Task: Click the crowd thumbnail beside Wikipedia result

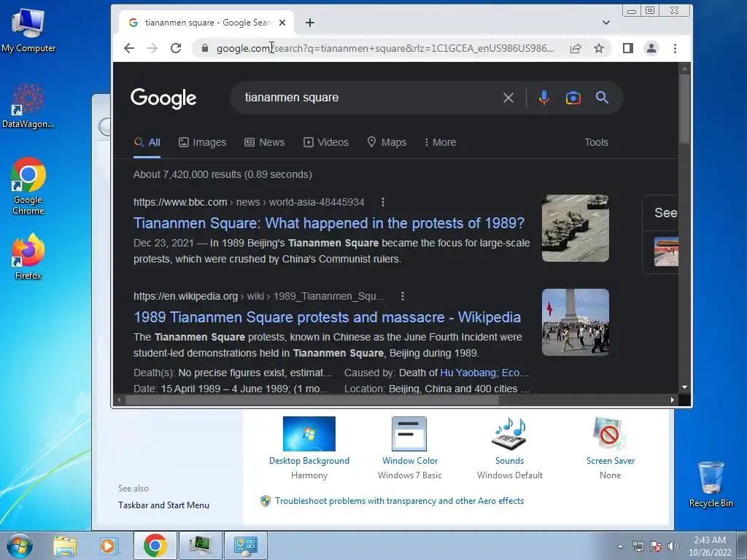Action: (x=576, y=322)
